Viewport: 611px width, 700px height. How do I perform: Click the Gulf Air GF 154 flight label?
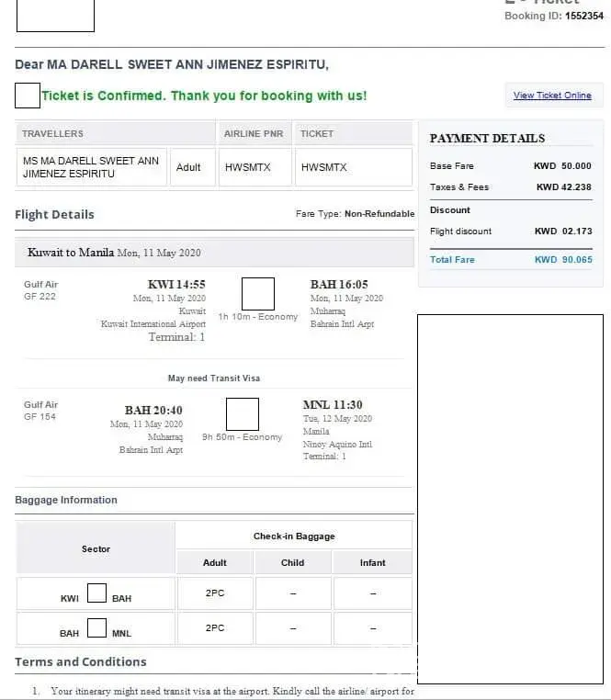[41, 411]
